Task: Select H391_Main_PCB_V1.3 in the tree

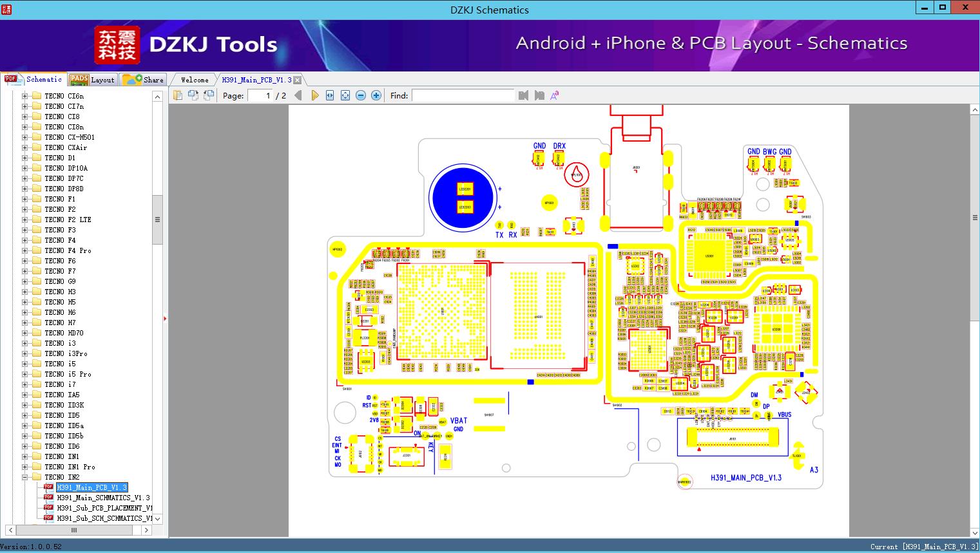Action: pos(92,487)
